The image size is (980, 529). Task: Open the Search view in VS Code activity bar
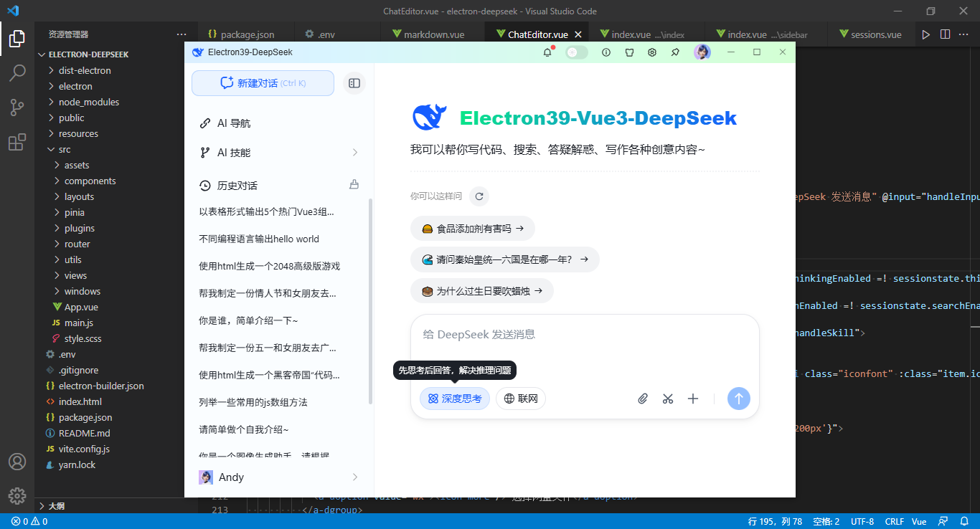pyautogui.click(x=17, y=73)
